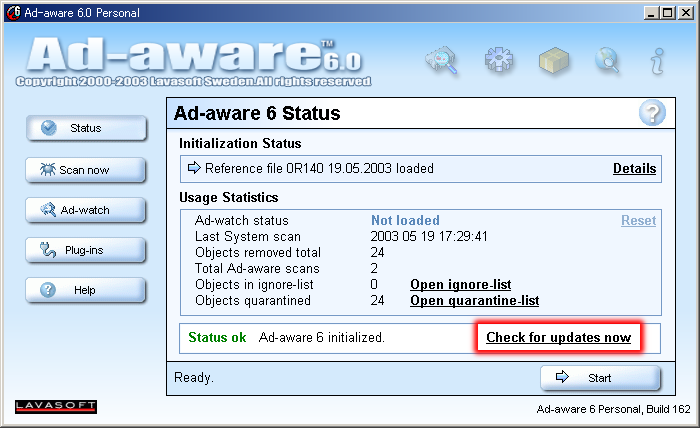Screen dimensions: 700x428
Task: Open reference file Details link
Action: (634, 168)
